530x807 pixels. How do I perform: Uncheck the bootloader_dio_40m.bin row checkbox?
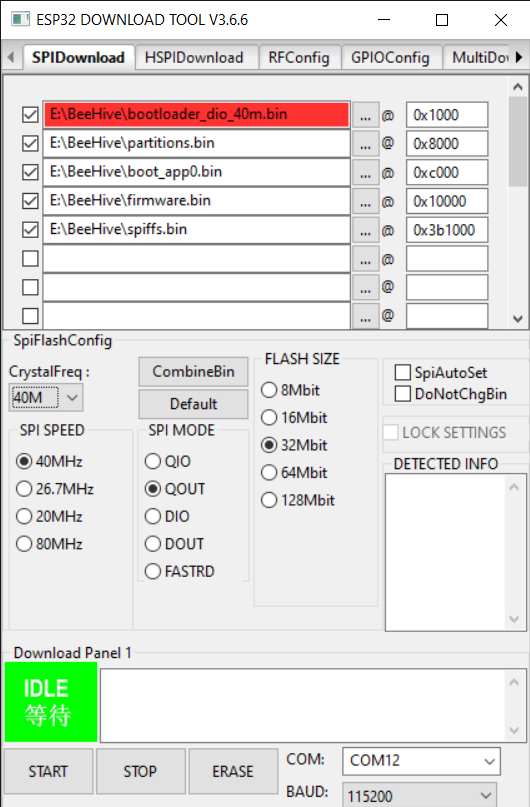tap(30, 114)
